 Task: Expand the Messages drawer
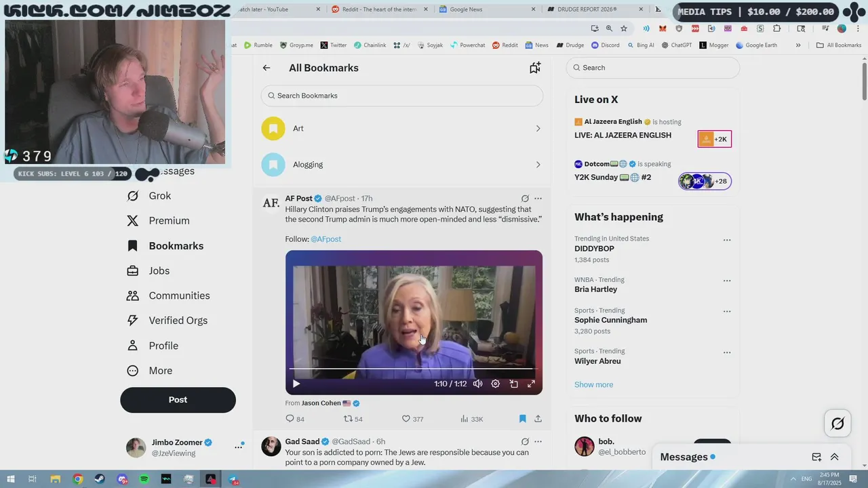tap(834, 457)
